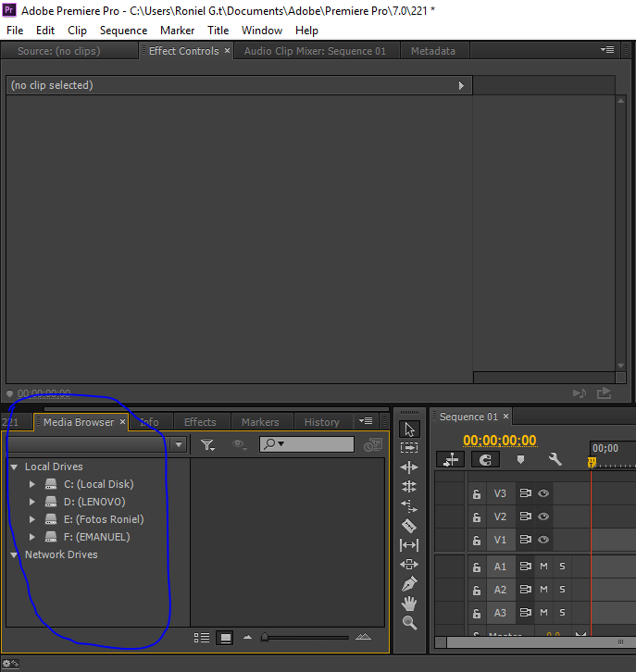636x672 pixels.
Task: Toggle V3 track output eye
Action: (543, 493)
